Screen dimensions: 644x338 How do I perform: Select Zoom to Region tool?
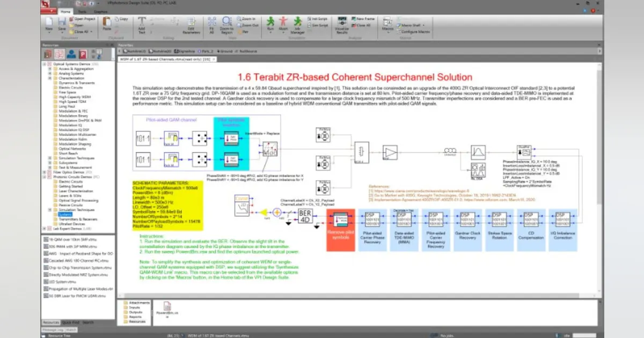[226, 25]
